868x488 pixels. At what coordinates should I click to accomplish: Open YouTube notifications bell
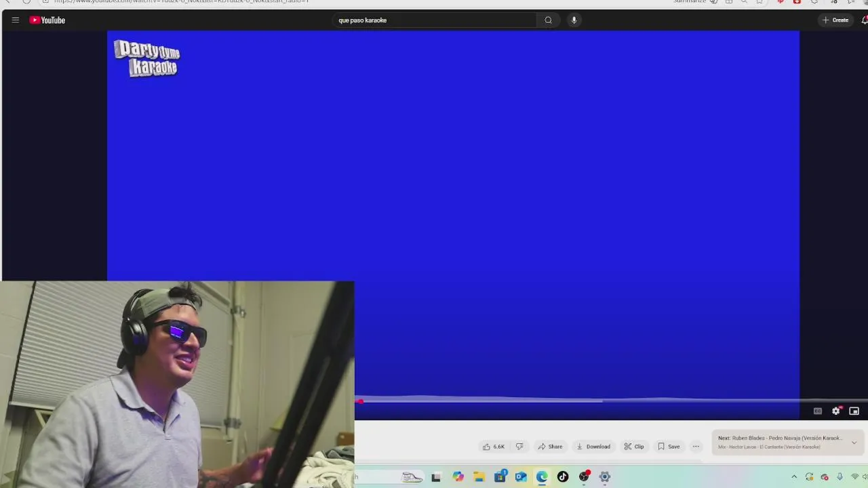(x=865, y=20)
